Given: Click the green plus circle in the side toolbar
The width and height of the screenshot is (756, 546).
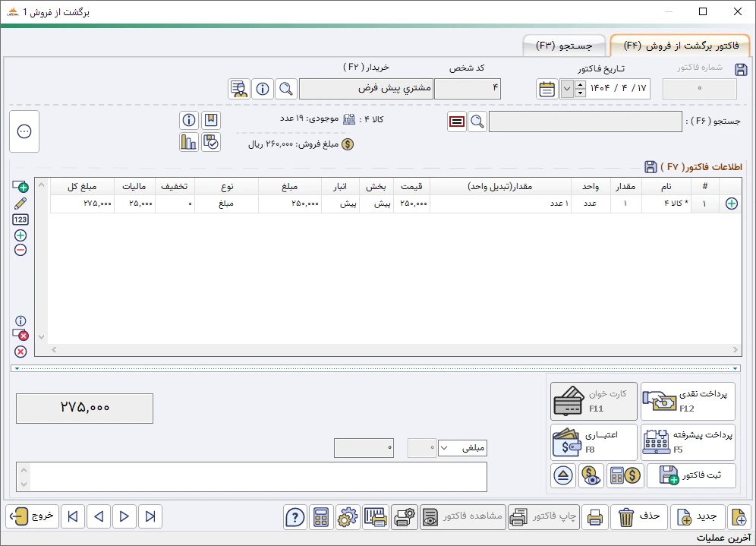Looking at the screenshot, I should [x=20, y=235].
